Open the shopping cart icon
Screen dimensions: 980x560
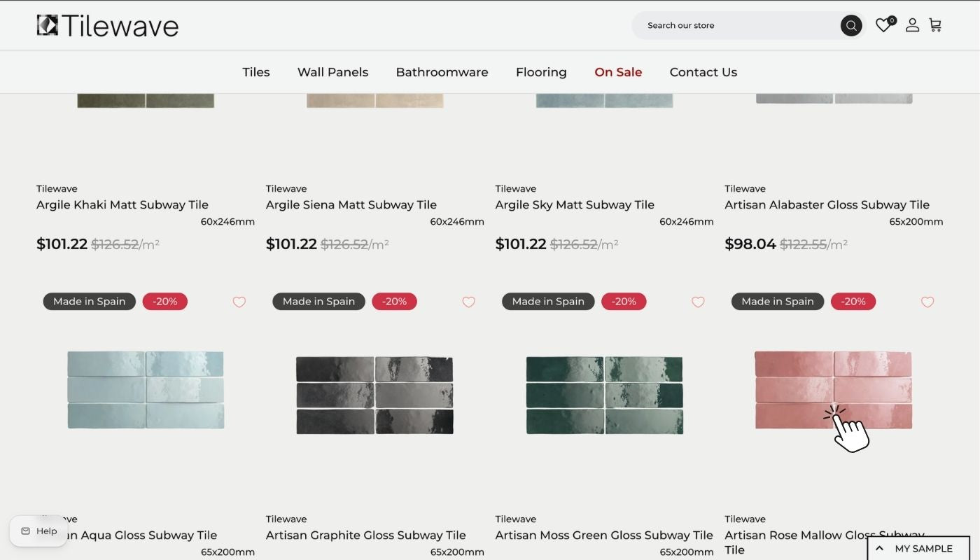[x=935, y=25]
